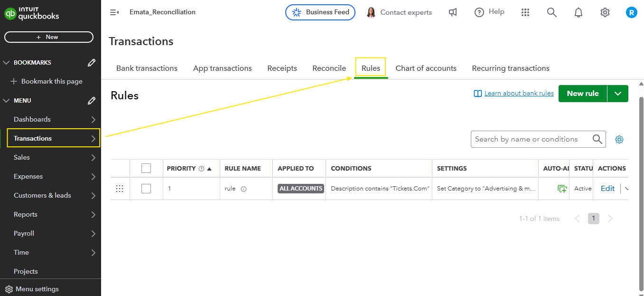Image resolution: width=644 pixels, height=296 pixels.
Task: Click the auto-add icon for rule
Action: click(562, 189)
